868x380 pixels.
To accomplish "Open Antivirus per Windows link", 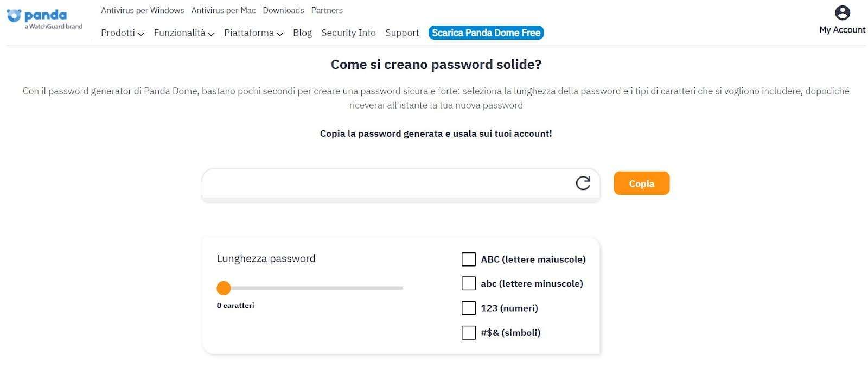I will pyautogui.click(x=142, y=10).
